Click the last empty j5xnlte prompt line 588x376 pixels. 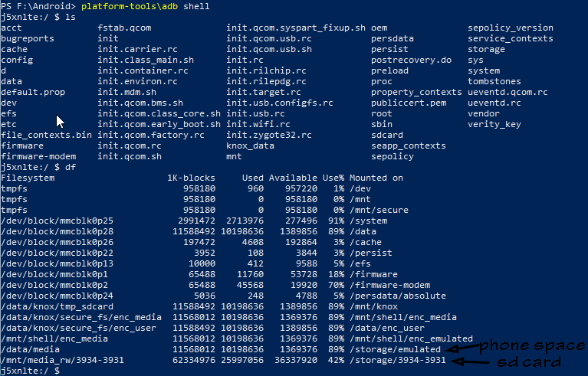point(31,371)
